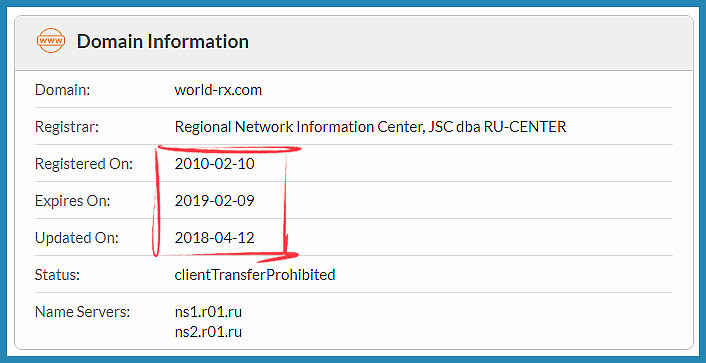The image size is (706, 363).
Task: Click the Domain: field label
Action: pos(63,90)
